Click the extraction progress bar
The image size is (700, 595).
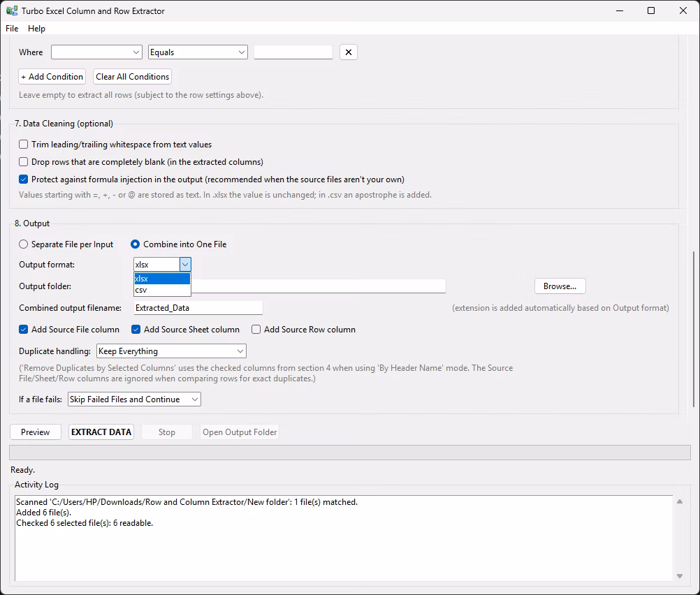pyautogui.click(x=350, y=453)
